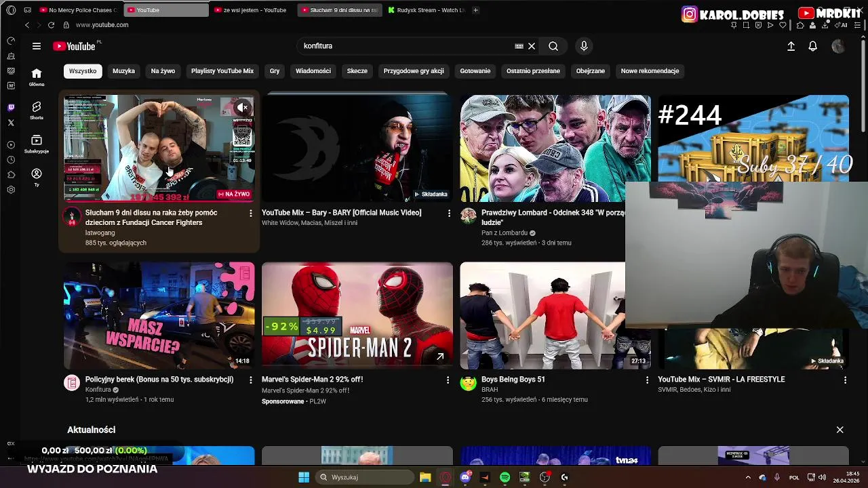Open the browser downloads icon

click(825, 25)
